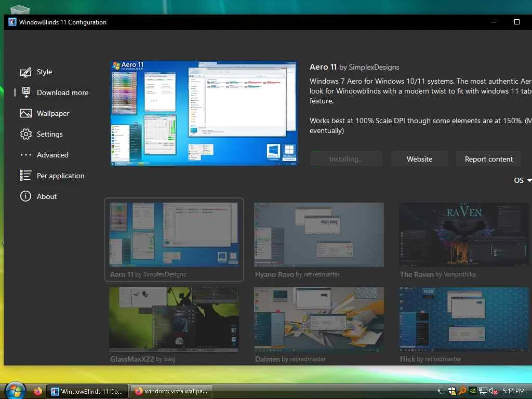Click the 'Aero 11 by SimplexDesigns' heading text
The image size is (532, 399).
(x=354, y=67)
